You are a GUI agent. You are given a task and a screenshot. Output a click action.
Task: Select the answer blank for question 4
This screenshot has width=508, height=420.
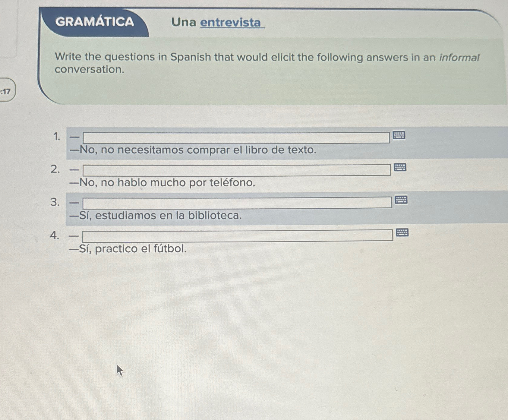click(235, 236)
